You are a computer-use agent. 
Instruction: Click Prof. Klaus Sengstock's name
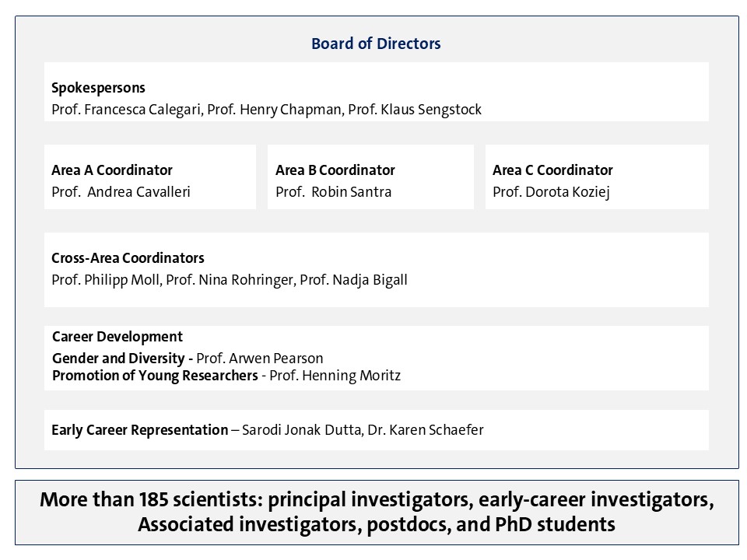pos(415,110)
